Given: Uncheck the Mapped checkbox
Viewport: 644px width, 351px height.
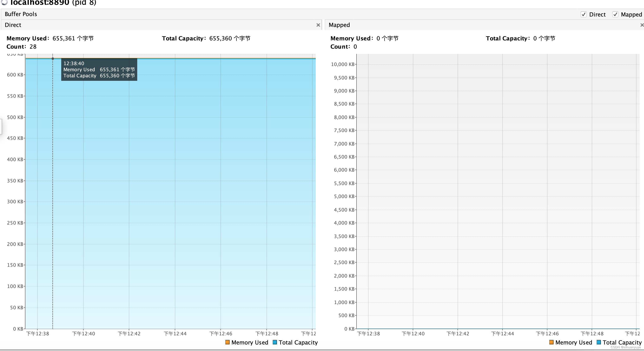Looking at the screenshot, I should pos(615,15).
